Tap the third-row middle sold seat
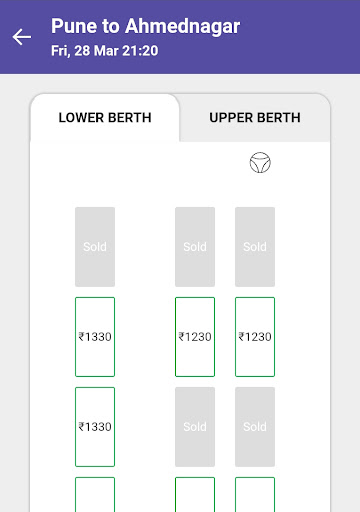 [195, 427]
